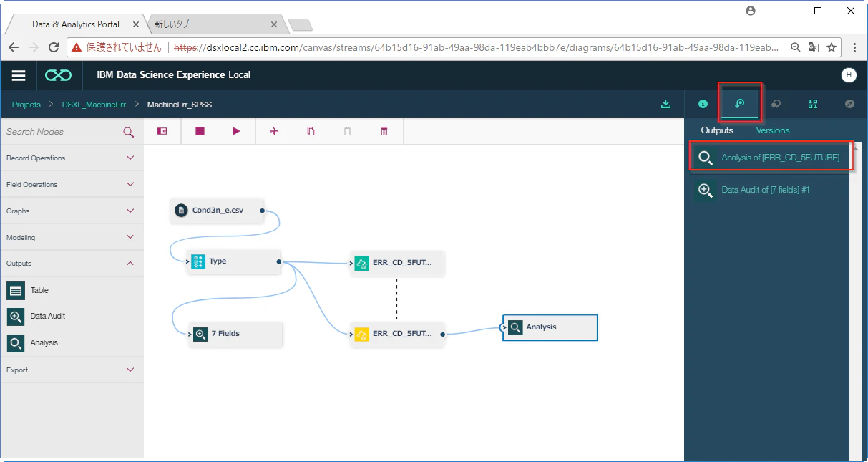Image resolution: width=868 pixels, height=462 pixels.
Task: Select the teal ERR_CD_5FUT modeling node
Action: (397, 263)
